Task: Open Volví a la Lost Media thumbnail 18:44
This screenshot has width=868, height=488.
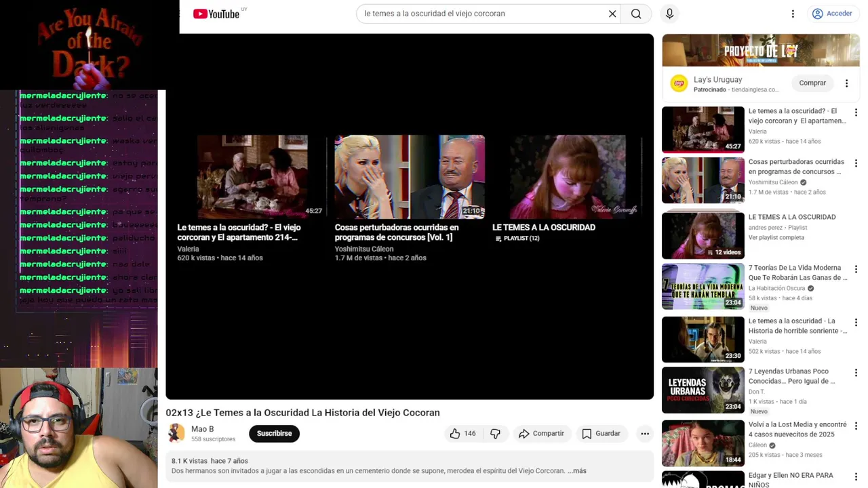Action: pyautogui.click(x=703, y=443)
